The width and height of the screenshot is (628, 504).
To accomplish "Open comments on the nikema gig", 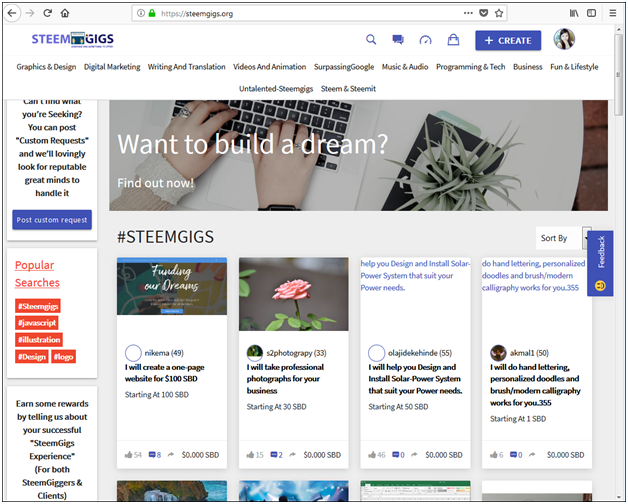I will (x=152, y=455).
